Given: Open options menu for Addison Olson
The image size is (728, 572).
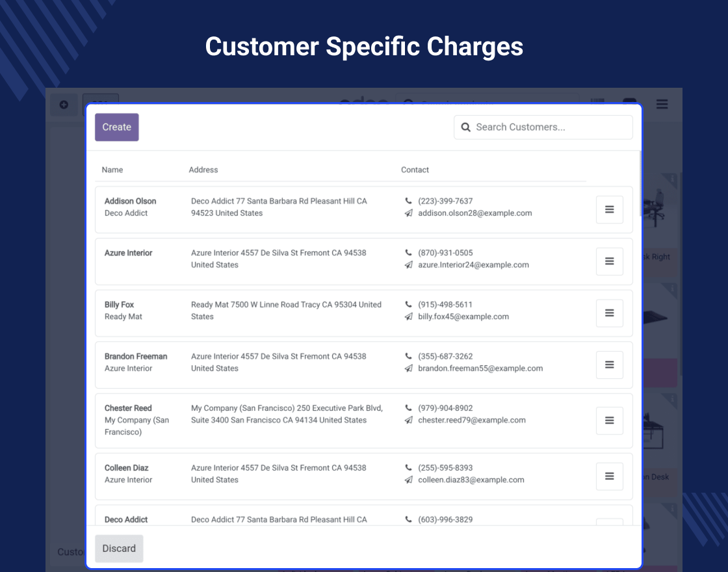Looking at the screenshot, I should click(610, 209).
